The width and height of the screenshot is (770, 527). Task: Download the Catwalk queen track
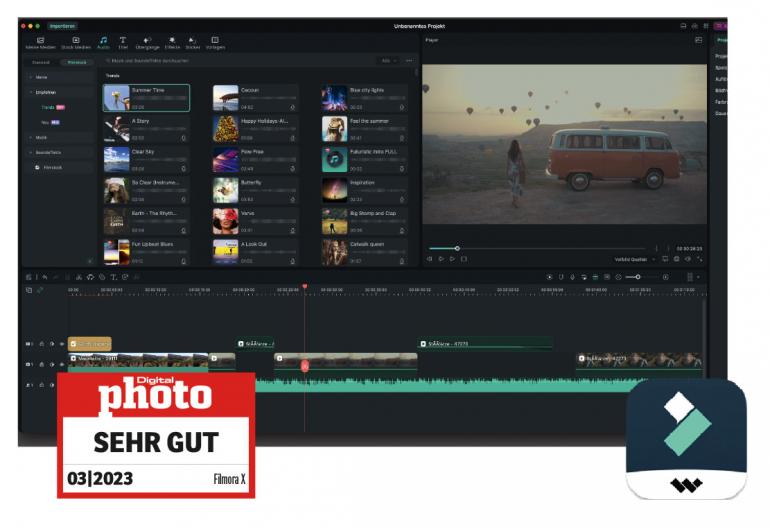pyautogui.click(x=402, y=261)
